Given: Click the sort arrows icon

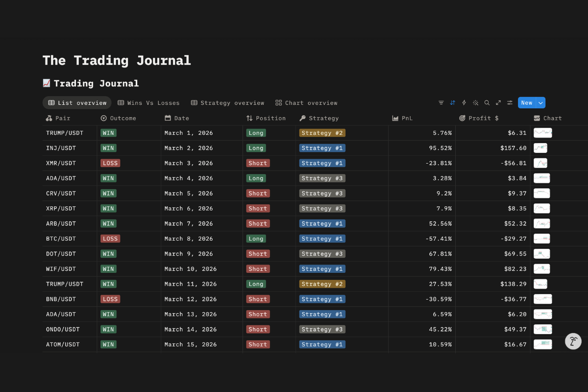Looking at the screenshot, I should 452,103.
